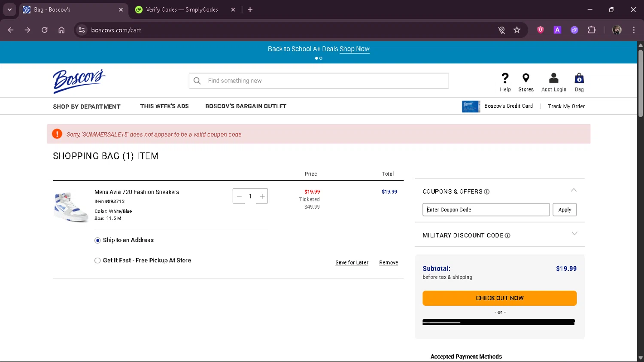
Task: Click the Enter Coupon Code field
Action: tap(486, 210)
